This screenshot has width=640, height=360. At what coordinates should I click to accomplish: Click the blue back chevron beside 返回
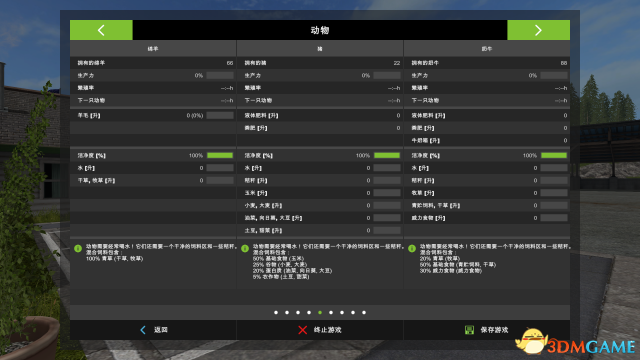[143, 330]
